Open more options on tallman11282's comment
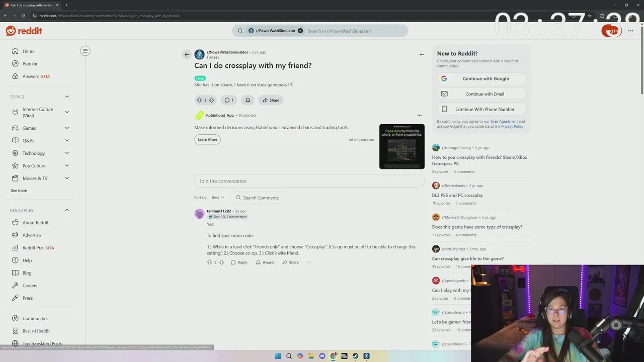 [x=309, y=262]
